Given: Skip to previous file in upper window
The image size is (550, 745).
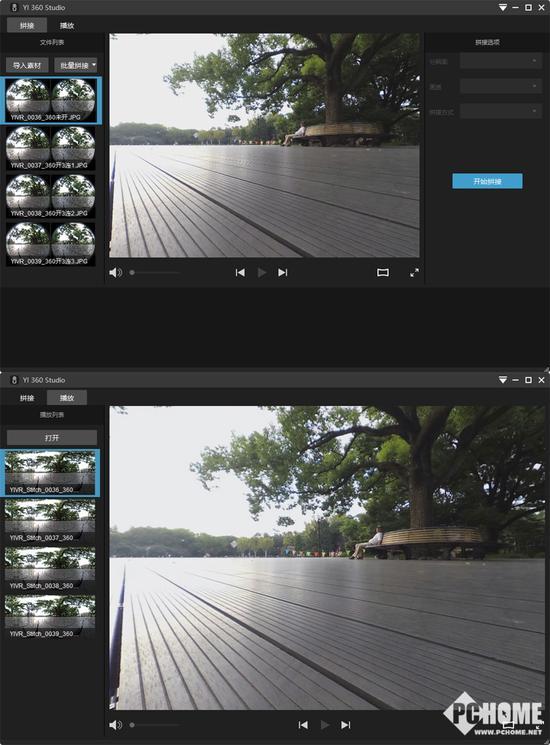Looking at the screenshot, I should [x=240, y=272].
